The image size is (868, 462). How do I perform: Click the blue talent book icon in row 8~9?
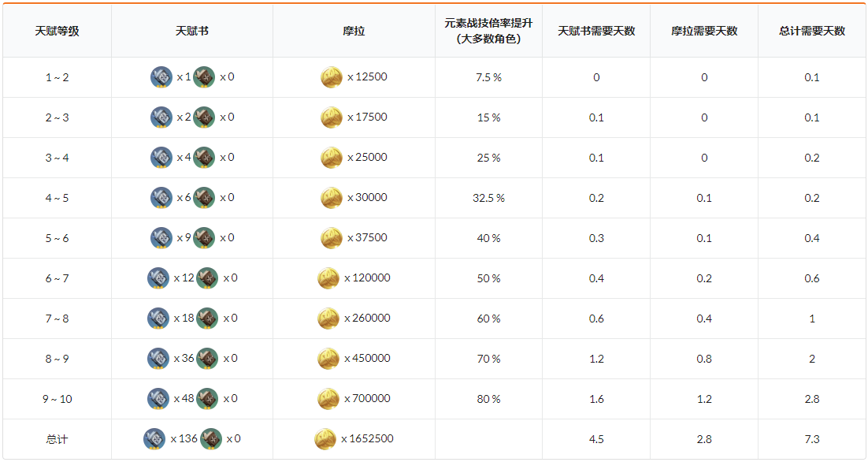point(158,359)
